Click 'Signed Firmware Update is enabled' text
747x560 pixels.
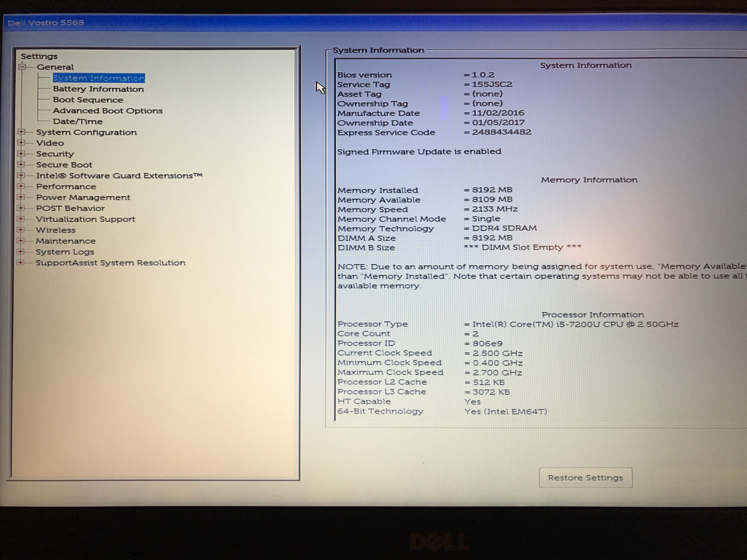click(419, 152)
